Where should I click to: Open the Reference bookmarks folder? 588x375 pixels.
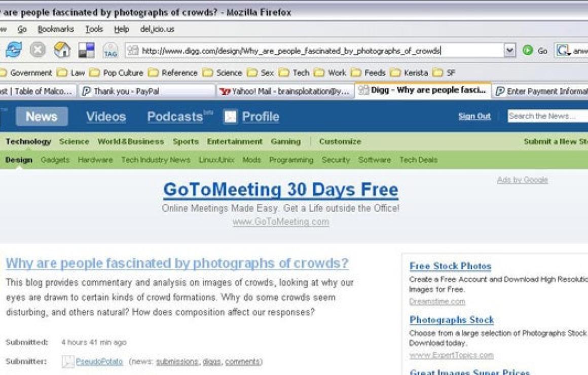click(x=172, y=73)
